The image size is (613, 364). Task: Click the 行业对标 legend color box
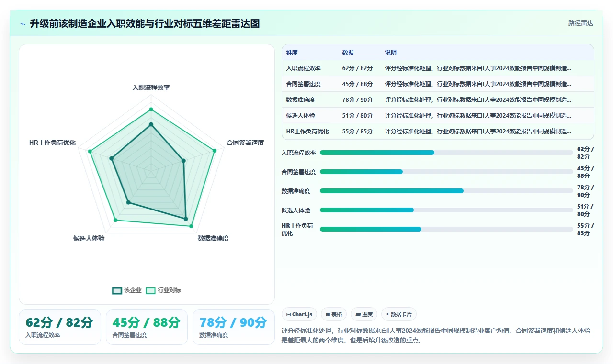(151, 290)
